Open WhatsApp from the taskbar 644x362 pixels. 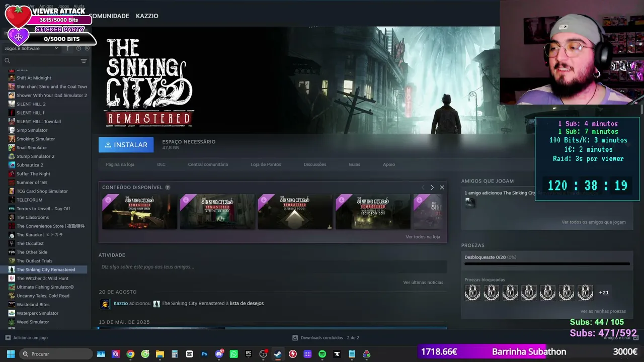(x=233, y=354)
